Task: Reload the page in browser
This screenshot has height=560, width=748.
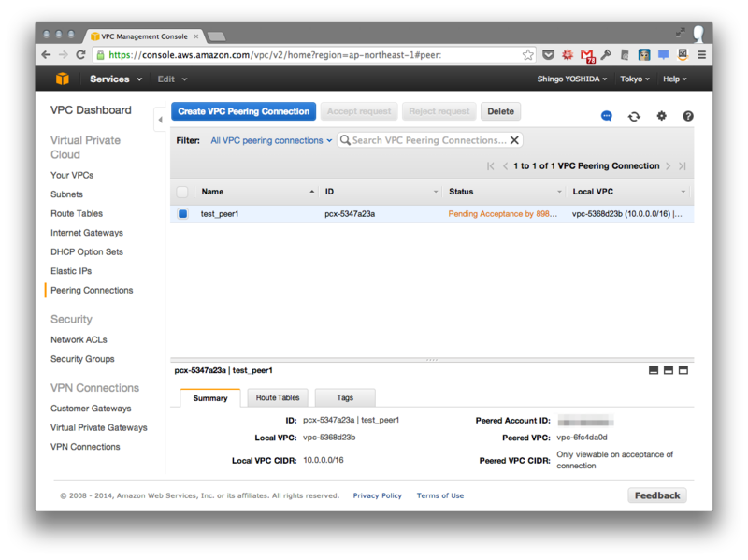Action: pos(80,55)
